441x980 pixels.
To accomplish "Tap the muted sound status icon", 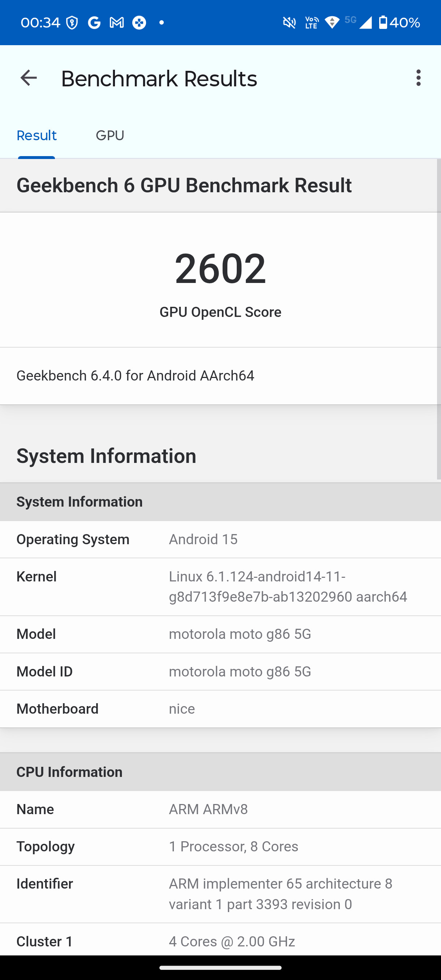I will coord(290,23).
